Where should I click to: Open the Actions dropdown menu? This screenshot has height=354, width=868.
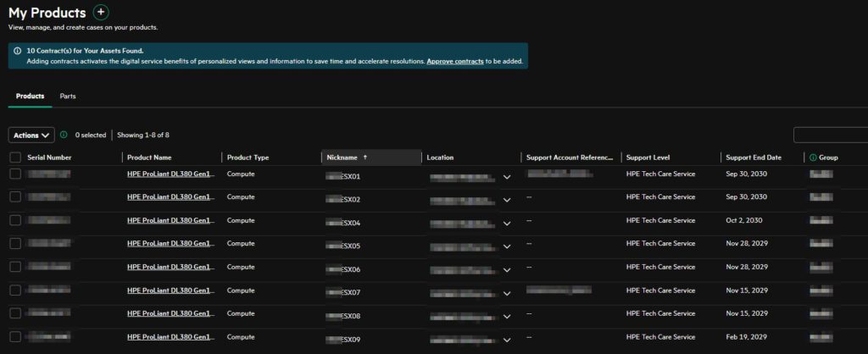point(31,135)
